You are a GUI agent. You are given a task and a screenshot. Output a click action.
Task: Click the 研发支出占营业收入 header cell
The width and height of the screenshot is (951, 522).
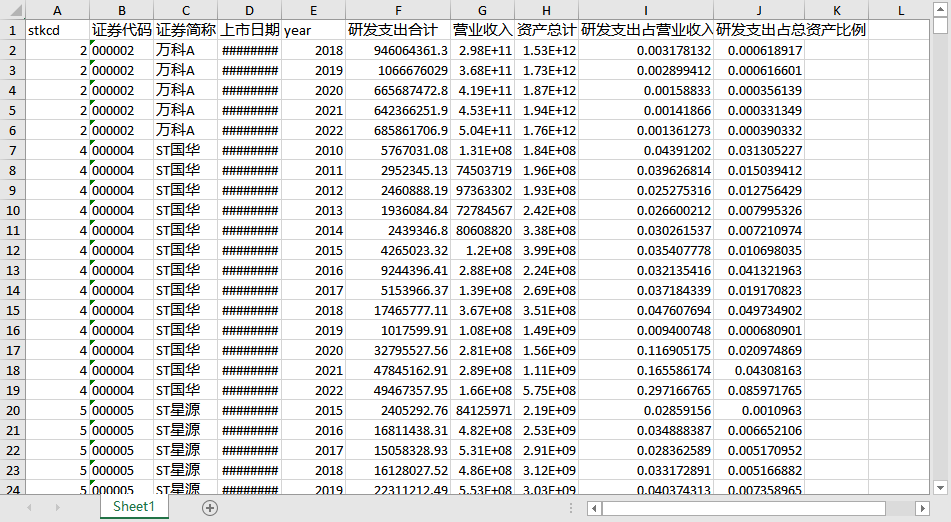click(x=646, y=30)
